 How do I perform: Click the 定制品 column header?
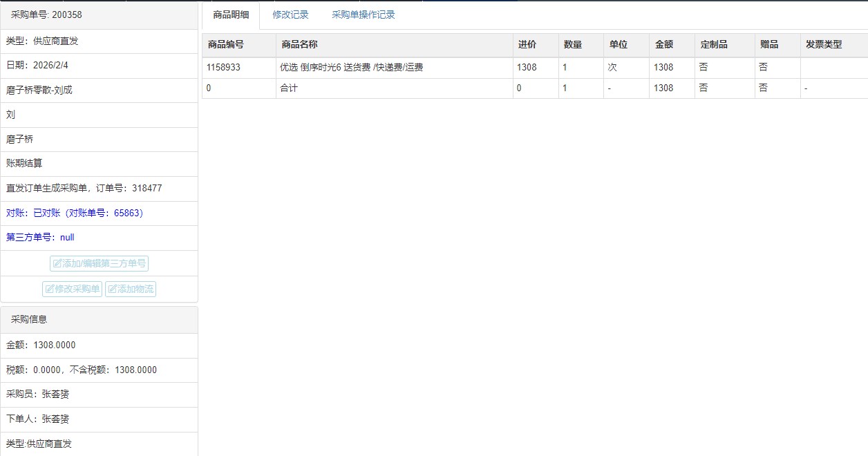pyautogui.click(x=714, y=44)
